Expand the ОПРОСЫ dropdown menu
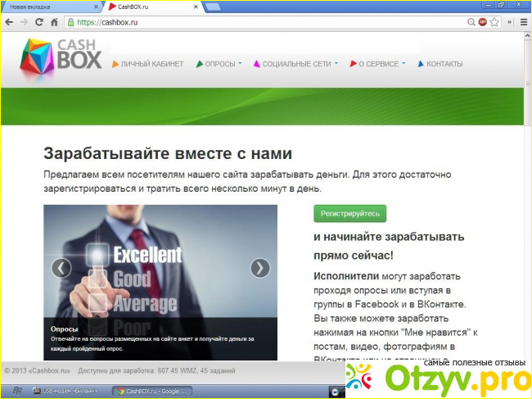Image resolution: width=532 pixels, height=399 pixels. [219, 64]
